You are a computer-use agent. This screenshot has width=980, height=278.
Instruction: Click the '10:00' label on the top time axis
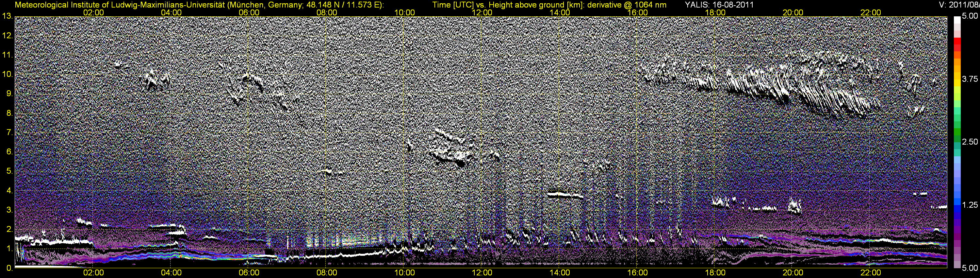pos(404,12)
